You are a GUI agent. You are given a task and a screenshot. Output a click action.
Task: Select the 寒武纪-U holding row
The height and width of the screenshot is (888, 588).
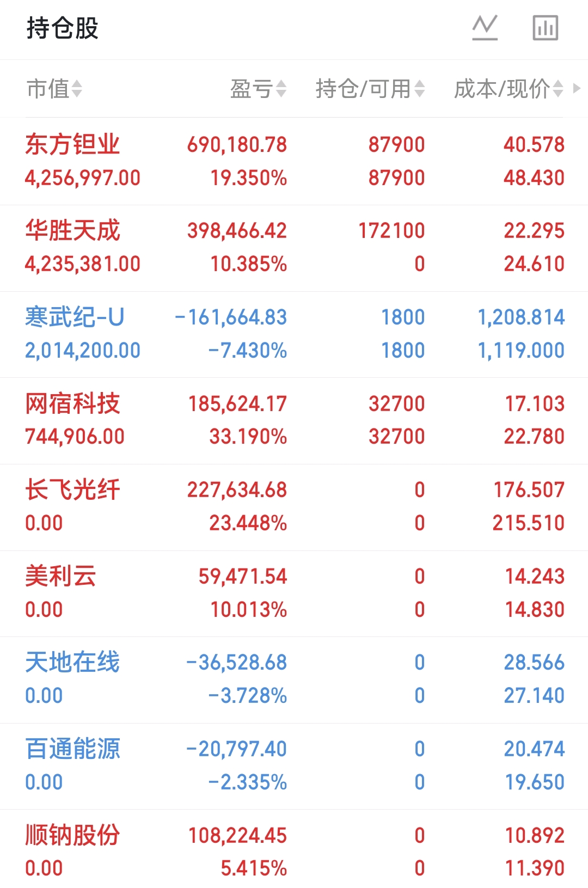294,334
